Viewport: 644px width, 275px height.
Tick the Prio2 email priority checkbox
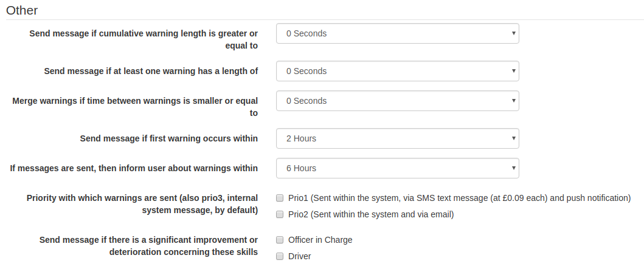[x=280, y=214]
